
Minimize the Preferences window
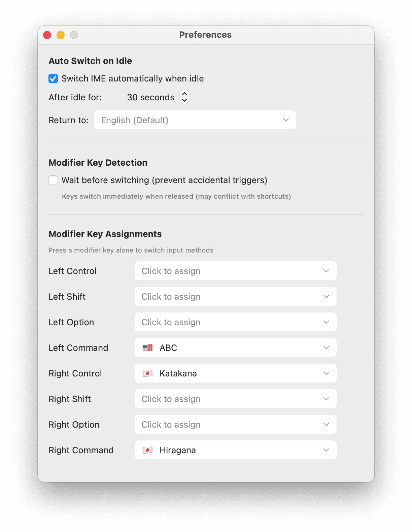61,35
